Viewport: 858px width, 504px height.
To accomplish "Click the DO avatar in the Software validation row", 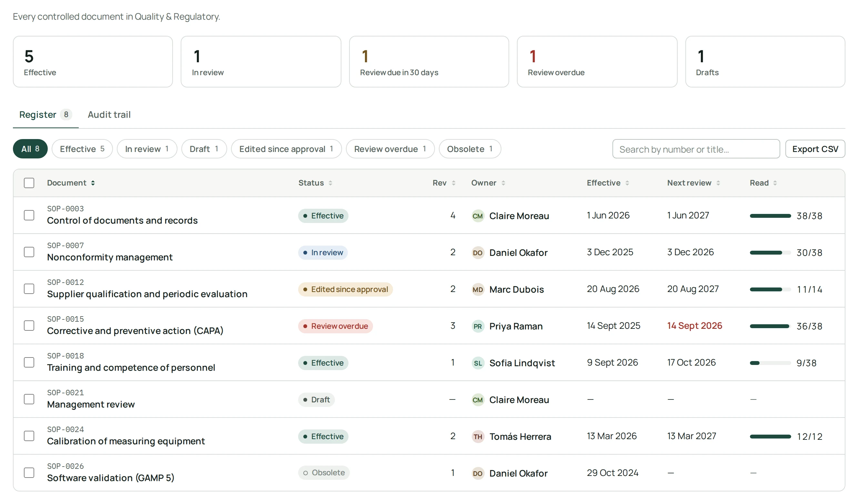I will pos(478,473).
